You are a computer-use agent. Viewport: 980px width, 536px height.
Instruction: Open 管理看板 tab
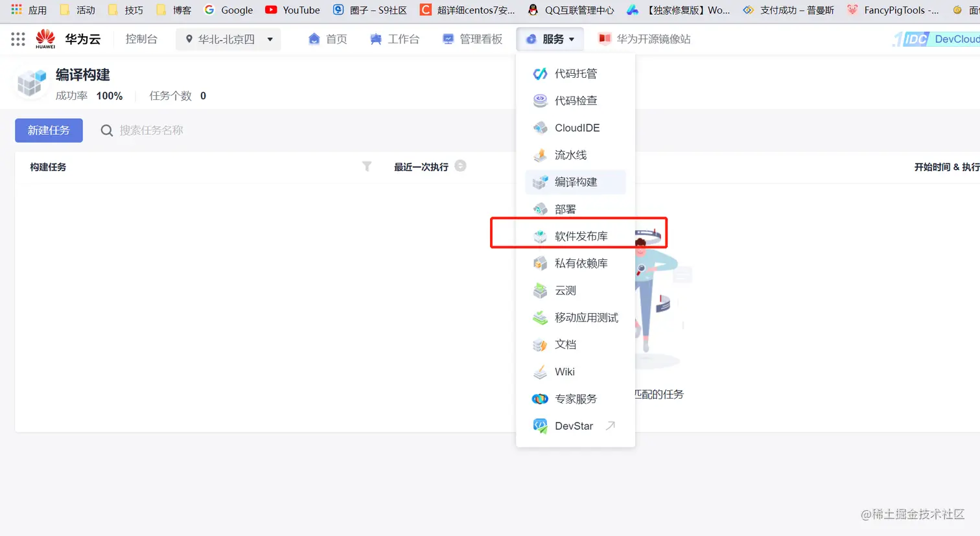(472, 40)
